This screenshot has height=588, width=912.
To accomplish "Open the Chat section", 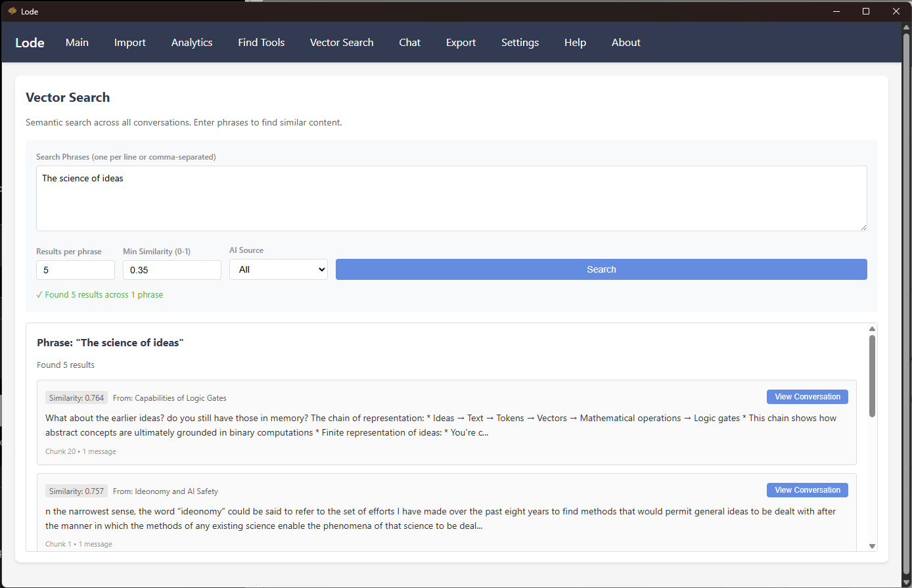I will point(409,42).
